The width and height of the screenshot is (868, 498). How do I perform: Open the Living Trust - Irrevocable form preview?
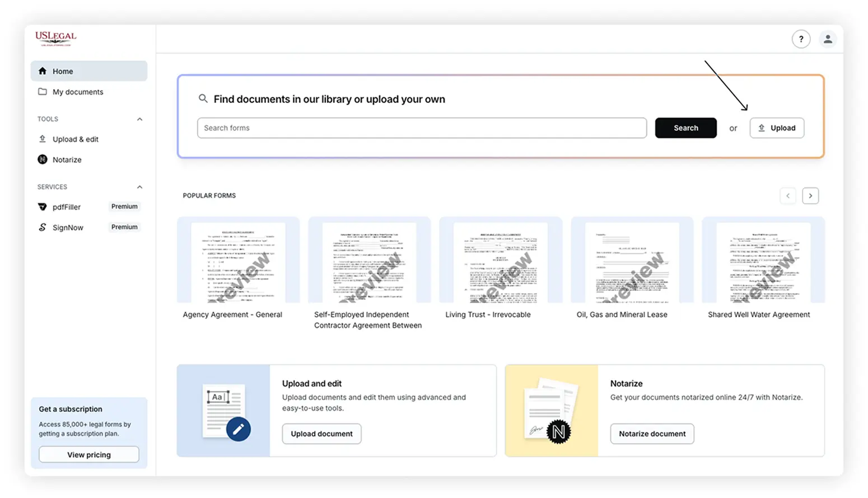point(500,261)
